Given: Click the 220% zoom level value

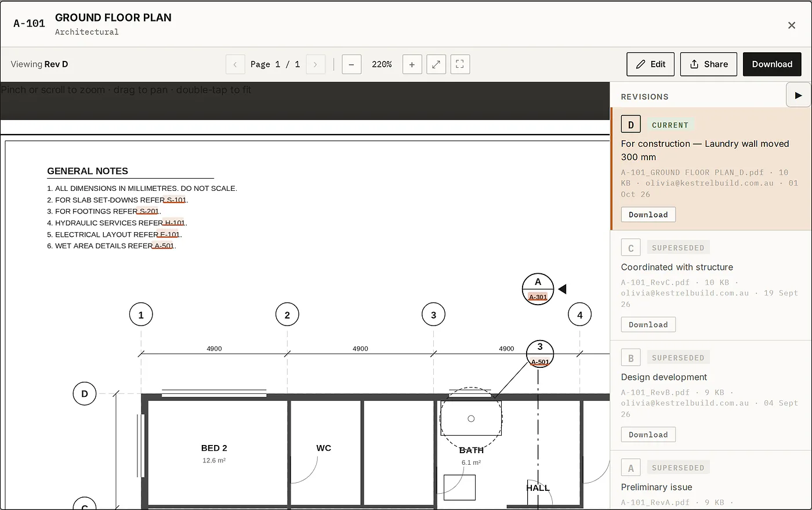Looking at the screenshot, I should click(x=382, y=64).
